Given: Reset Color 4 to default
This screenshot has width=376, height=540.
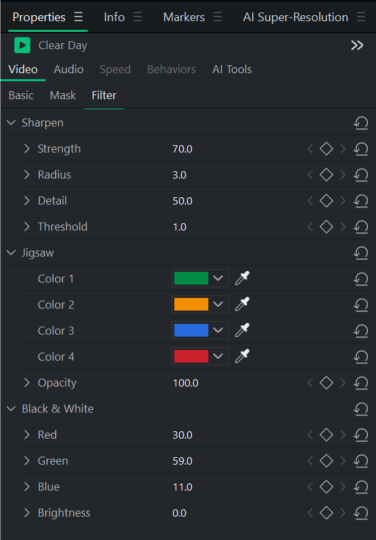Looking at the screenshot, I should (361, 357).
